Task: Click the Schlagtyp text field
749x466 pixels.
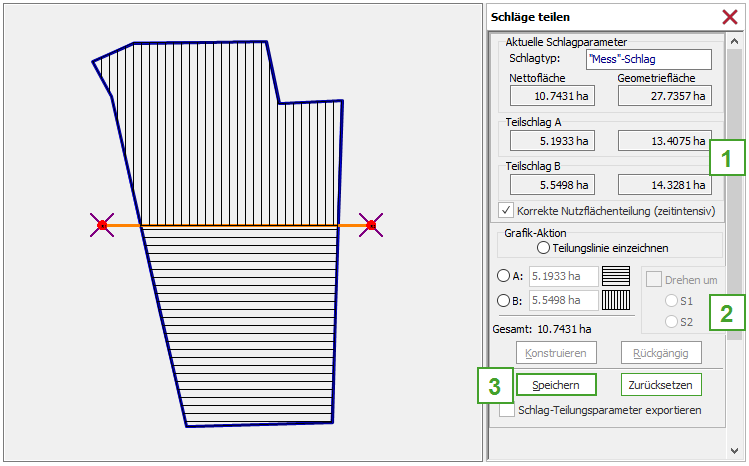Action: click(x=648, y=59)
